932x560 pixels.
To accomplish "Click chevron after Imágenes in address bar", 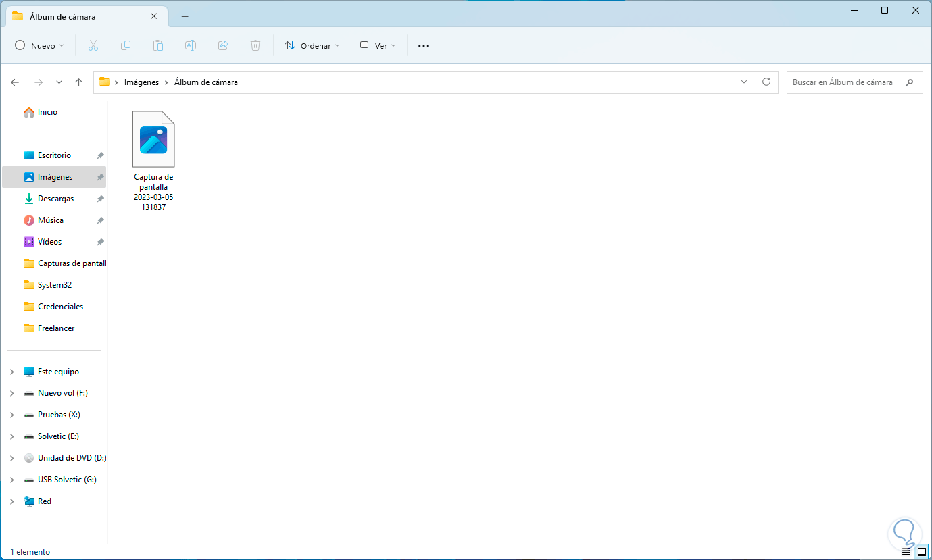I will (x=166, y=82).
